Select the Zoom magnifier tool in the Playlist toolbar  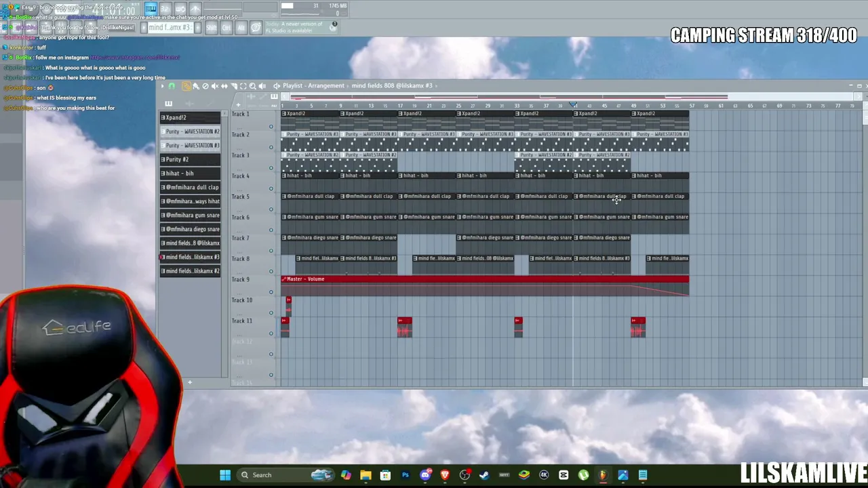coord(253,86)
